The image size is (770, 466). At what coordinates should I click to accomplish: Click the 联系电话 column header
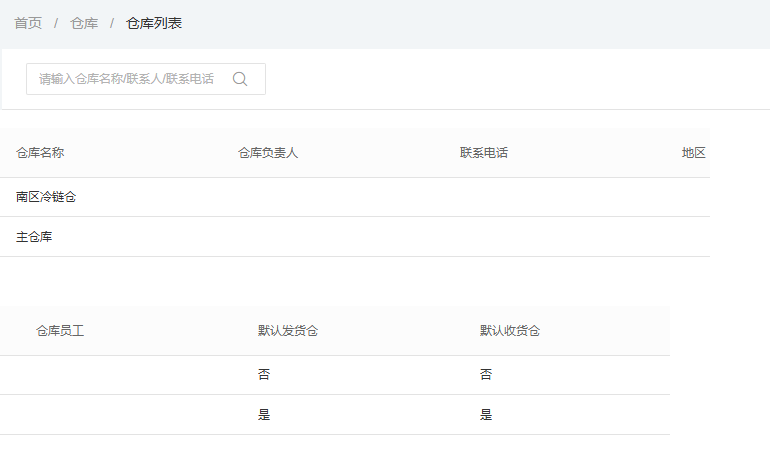pyautogui.click(x=484, y=153)
